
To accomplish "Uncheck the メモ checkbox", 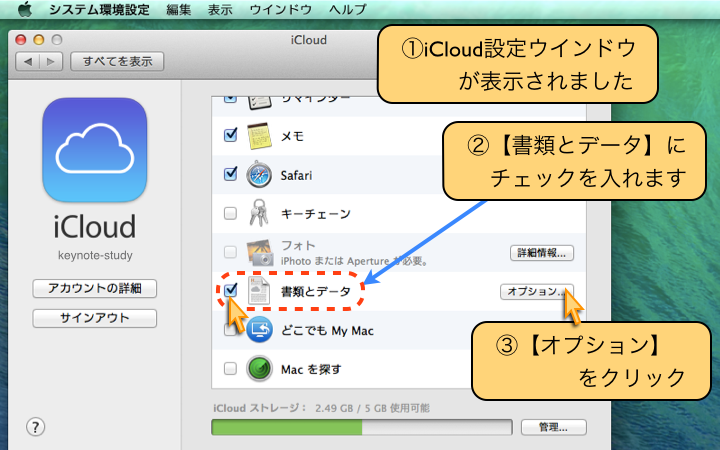I will coord(230,135).
